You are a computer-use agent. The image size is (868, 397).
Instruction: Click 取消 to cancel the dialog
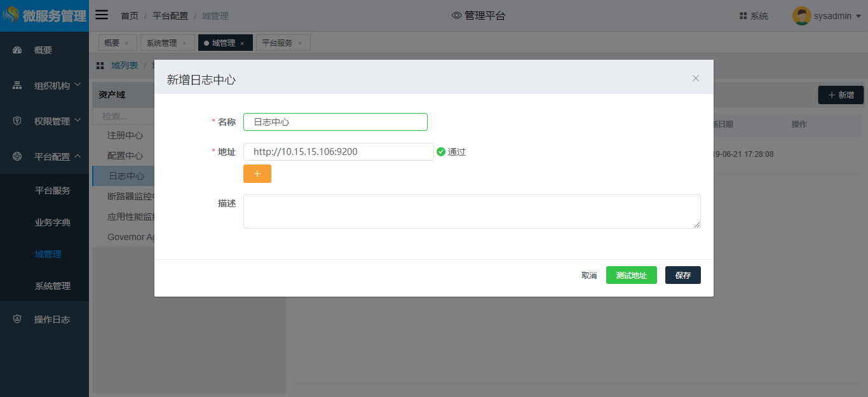click(x=589, y=275)
